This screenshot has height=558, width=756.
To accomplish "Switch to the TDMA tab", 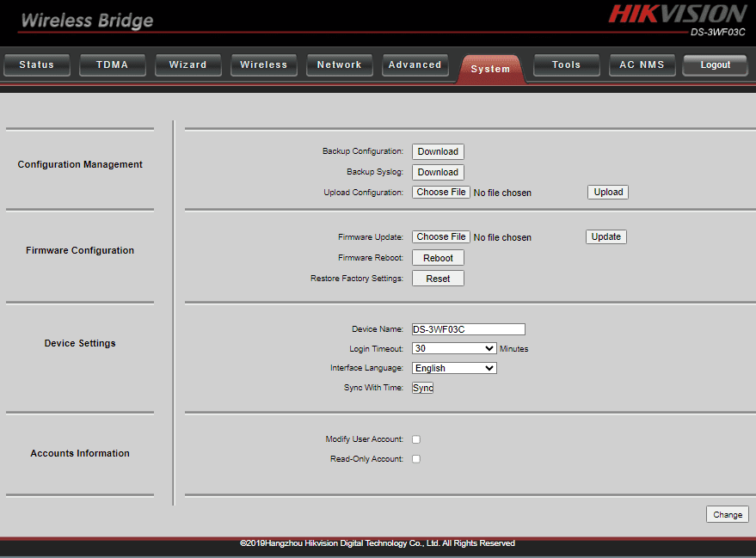I will pos(112,65).
